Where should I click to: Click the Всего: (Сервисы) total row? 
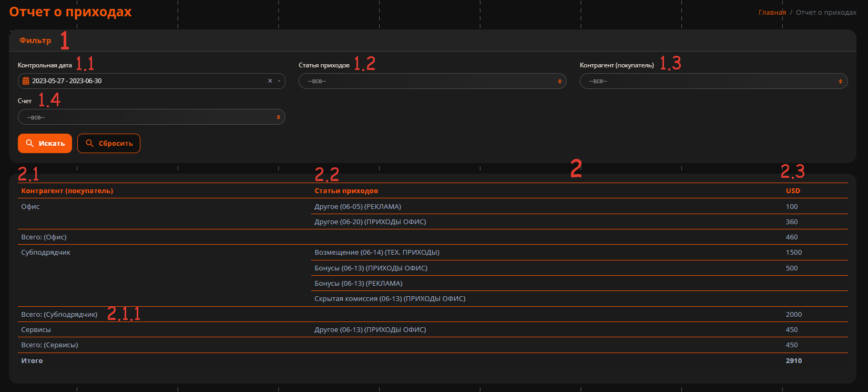[x=433, y=345]
